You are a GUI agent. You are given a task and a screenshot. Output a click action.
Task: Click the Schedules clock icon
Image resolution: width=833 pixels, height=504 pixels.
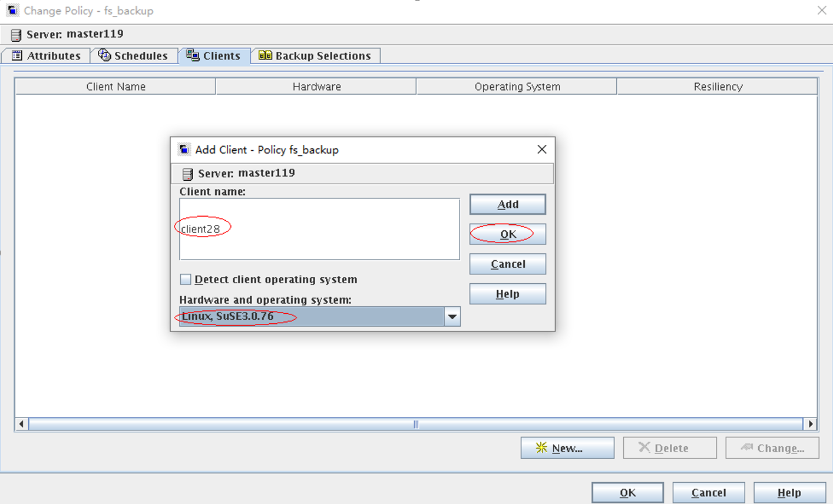click(104, 55)
